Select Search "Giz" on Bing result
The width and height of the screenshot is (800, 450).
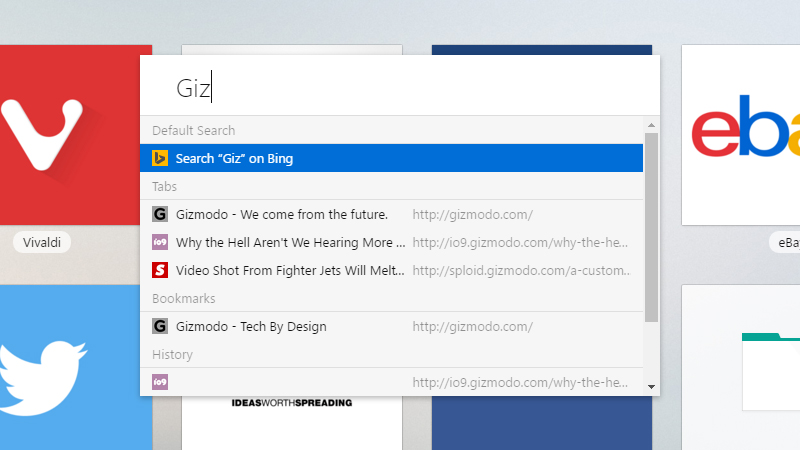point(391,158)
